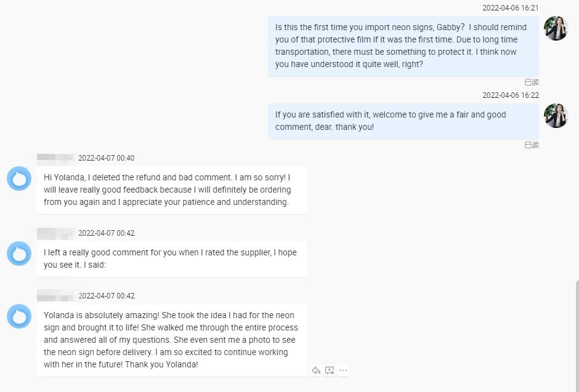Select the avatar next to 'I left a really good comment'

tap(19, 254)
